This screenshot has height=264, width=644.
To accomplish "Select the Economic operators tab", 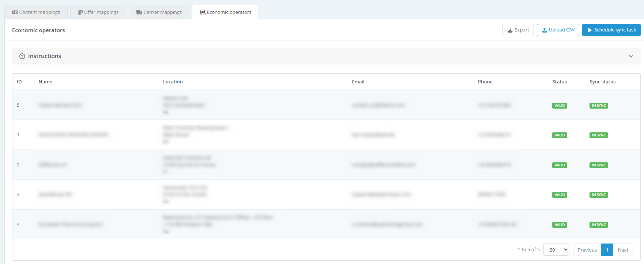I will [x=225, y=12].
